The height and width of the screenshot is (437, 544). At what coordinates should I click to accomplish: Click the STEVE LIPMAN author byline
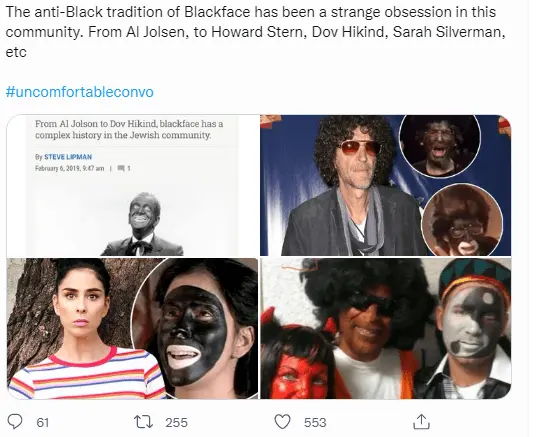[68, 157]
